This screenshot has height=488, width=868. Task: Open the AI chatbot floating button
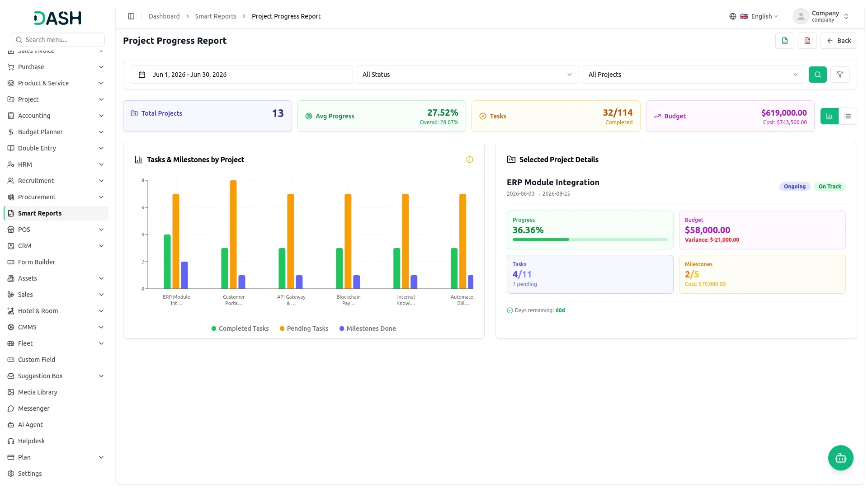841,458
